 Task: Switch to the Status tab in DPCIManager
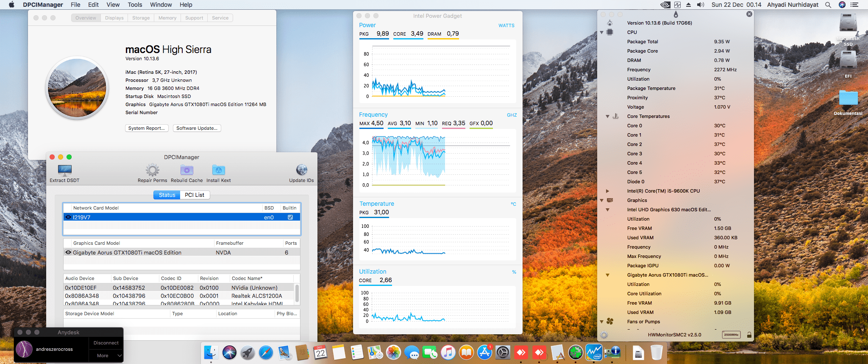(x=167, y=195)
